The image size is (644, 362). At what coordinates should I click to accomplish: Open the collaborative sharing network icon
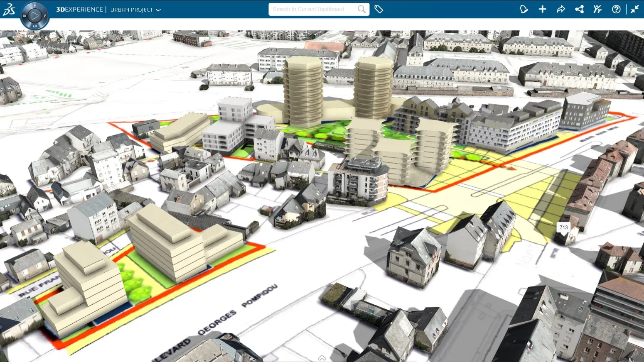[579, 9]
